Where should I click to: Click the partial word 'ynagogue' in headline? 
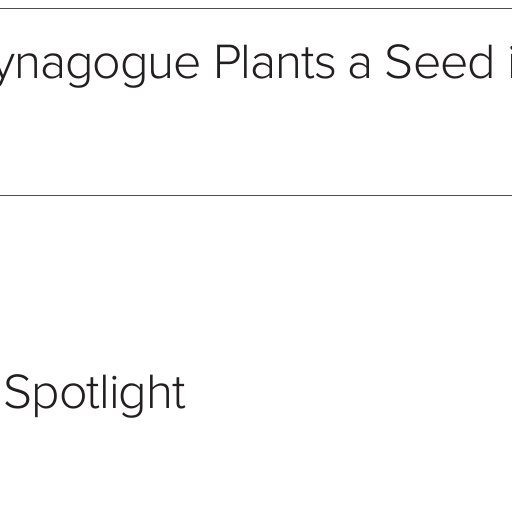(x=99, y=65)
